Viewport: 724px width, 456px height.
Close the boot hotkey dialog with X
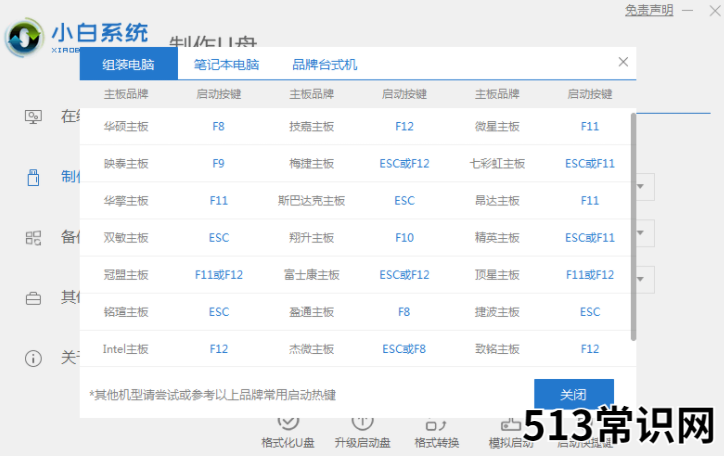pos(623,62)
